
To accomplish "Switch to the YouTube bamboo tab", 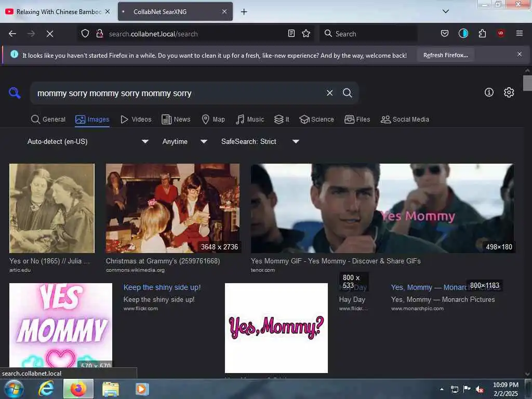I will tap(58, 11).
